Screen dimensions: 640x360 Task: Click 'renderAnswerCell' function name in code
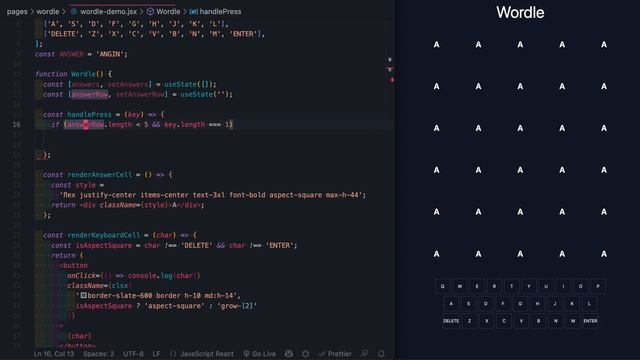tap(100, 175)
